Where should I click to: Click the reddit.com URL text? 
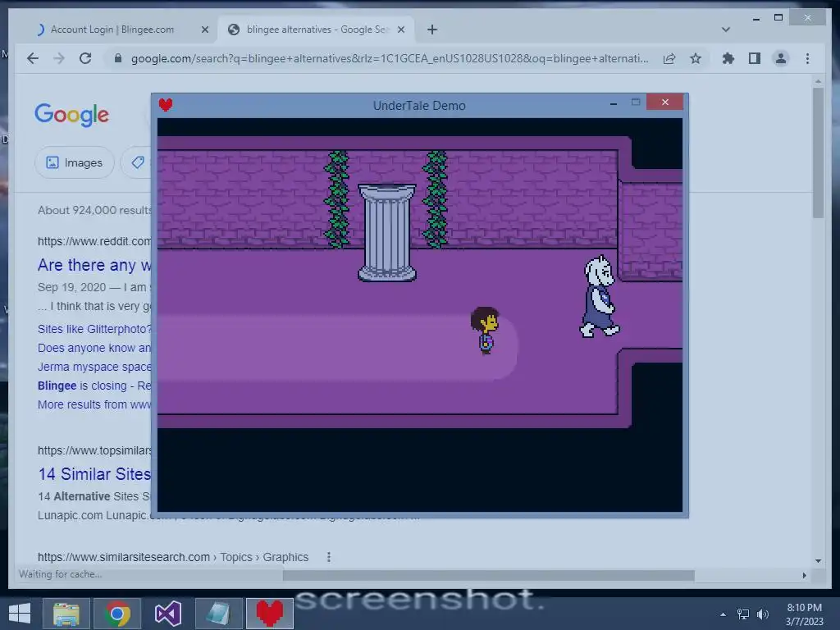[94, 241]
